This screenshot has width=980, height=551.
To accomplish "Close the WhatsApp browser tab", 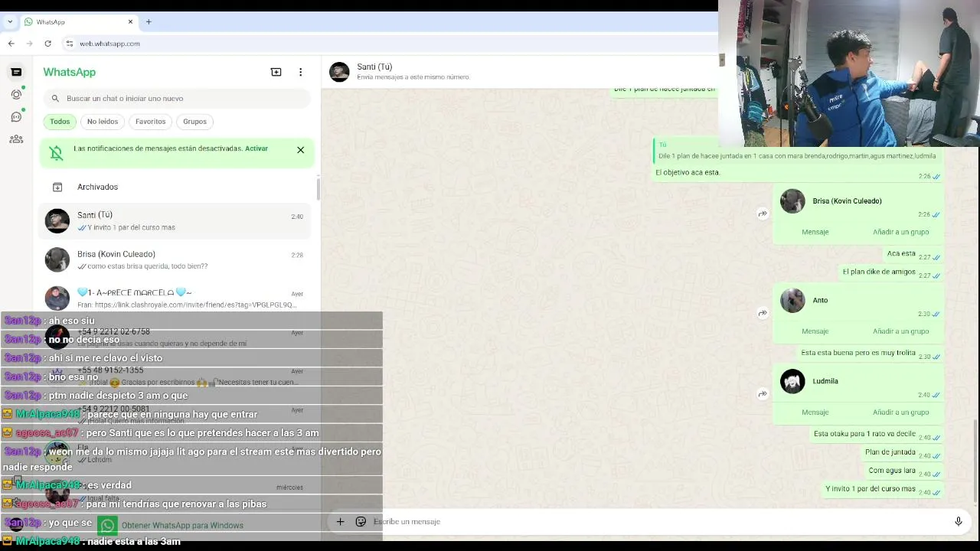I will (130, 21).
